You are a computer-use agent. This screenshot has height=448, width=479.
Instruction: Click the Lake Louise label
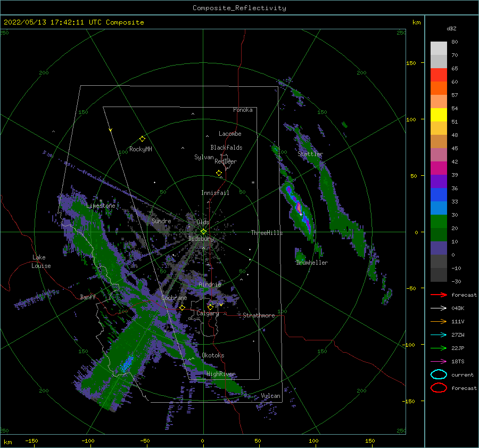(41, 262)
